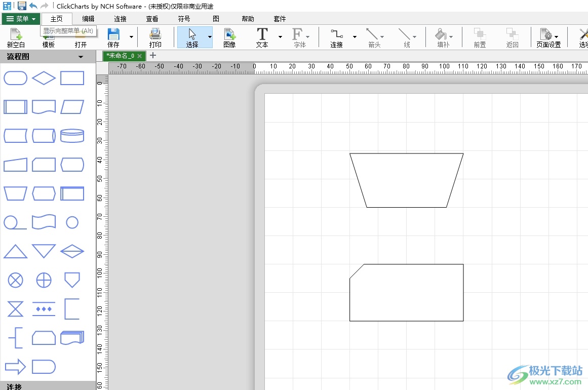Viewport: 588px width, 390px height.
Task: Click the Line (线) style tool
Action: point(407,37)
